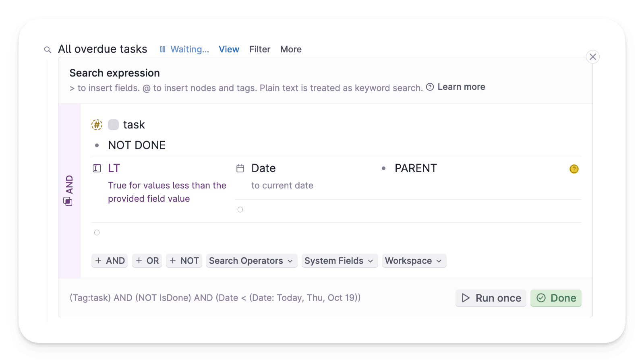644x362 pixels.
Task: Open the Workspace dropdown
Action: pos(414,261)
